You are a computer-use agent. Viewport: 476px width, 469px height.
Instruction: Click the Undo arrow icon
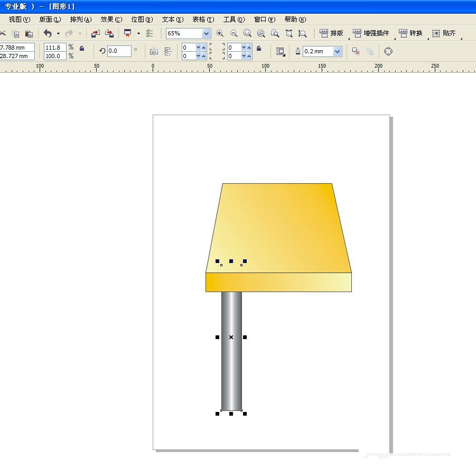(x=48, y=33)
